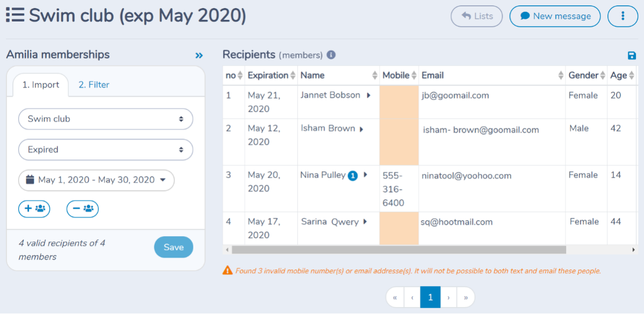644x314 pixels.
Task: Collapse the Amilia memberships panel with double chevron
Action: (x=199, y=55)
